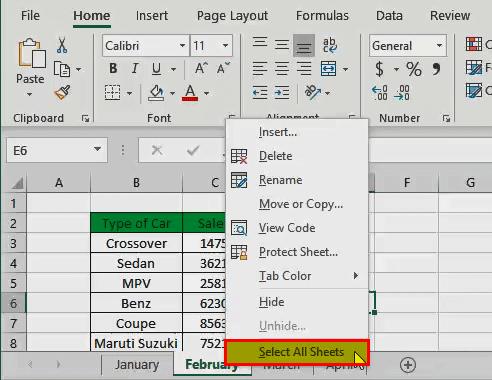Open Format as Table icon

(474, 68)
